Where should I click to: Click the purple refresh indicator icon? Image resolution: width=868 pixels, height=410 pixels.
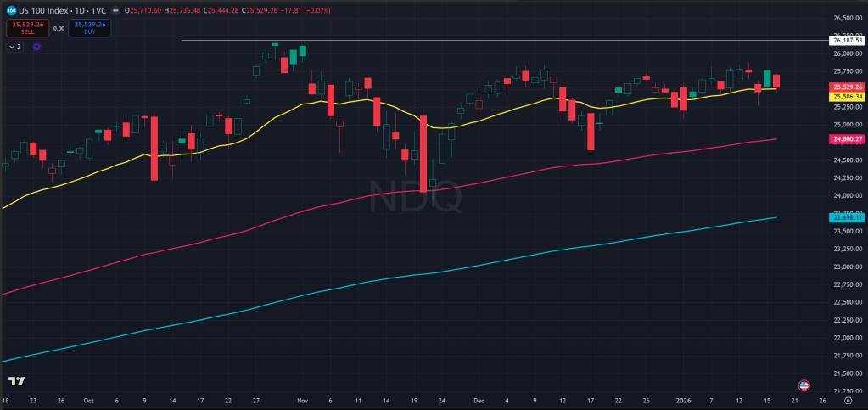pyautogui.click(x=36, y=47)
